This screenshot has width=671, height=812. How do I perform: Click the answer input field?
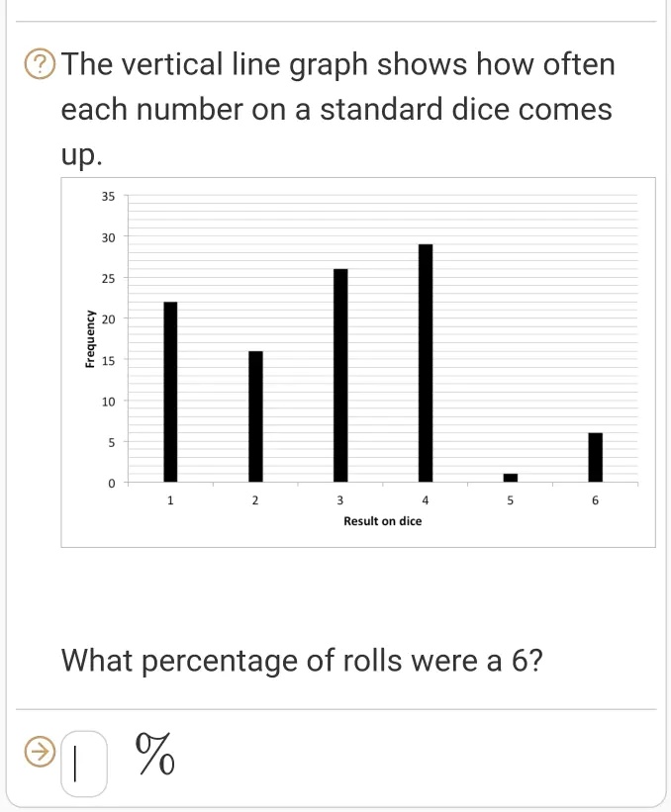[x=86, y=757]
